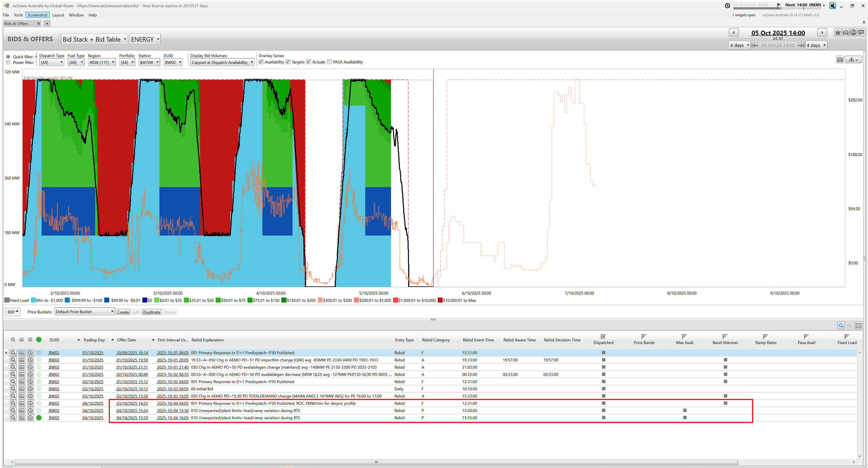This screenshot has width=868, height=468.
Task: Click the step-back arrow beside date
Action: coord(734,33)
